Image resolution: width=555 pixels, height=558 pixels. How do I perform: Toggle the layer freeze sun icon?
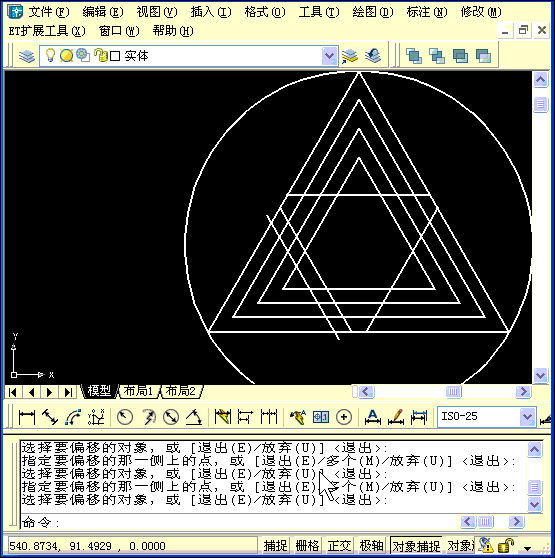66,56
